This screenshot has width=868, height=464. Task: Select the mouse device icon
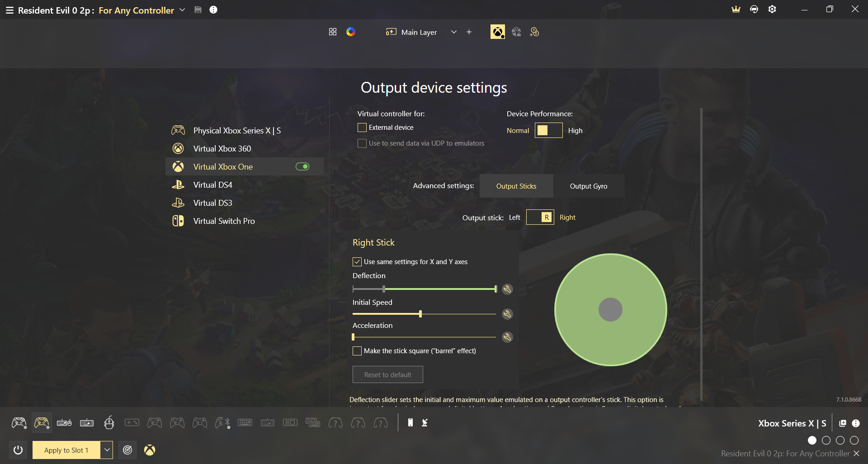tap(109, 422)
